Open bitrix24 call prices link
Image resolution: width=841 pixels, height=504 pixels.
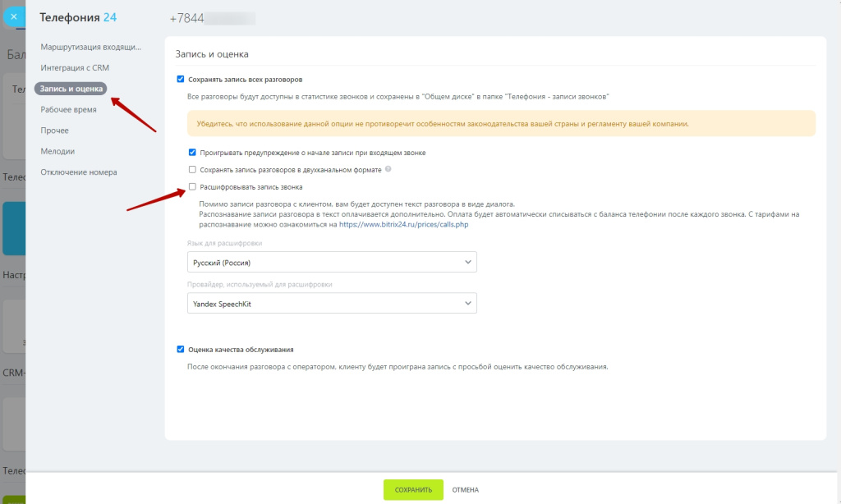(x=403, y=224)
